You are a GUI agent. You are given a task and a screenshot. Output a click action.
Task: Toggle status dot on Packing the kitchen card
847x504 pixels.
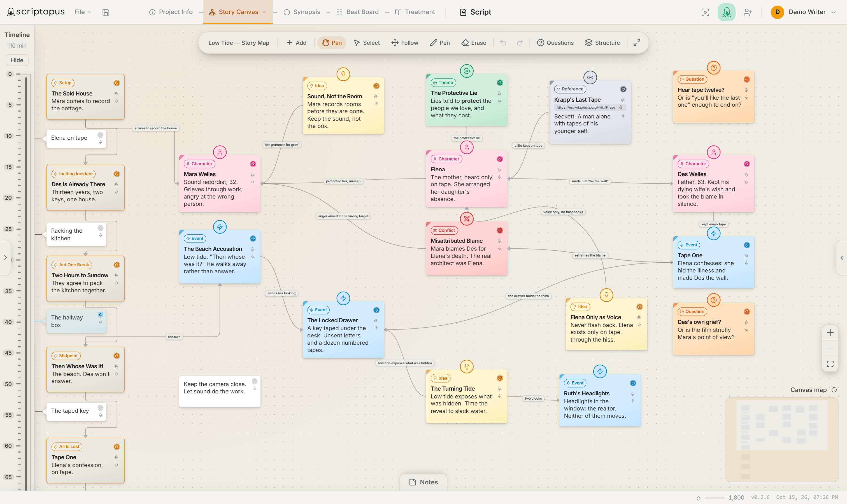pos(100,228)
